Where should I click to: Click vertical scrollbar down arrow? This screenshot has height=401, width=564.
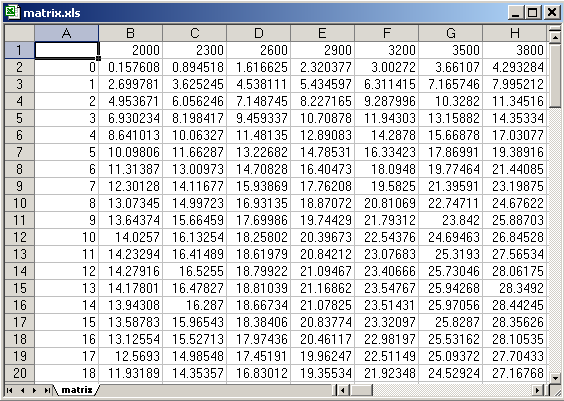pos(555,378)
